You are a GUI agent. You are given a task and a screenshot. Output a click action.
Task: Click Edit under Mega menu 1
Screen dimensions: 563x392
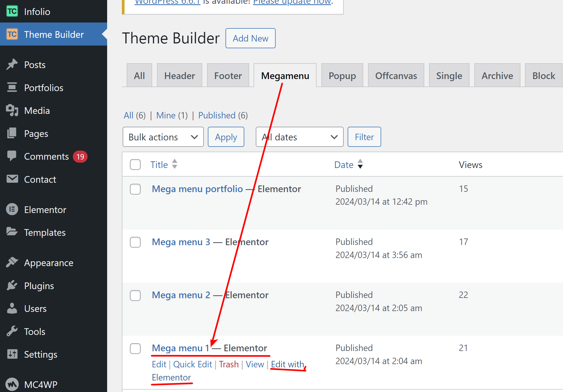coord(159,364)
